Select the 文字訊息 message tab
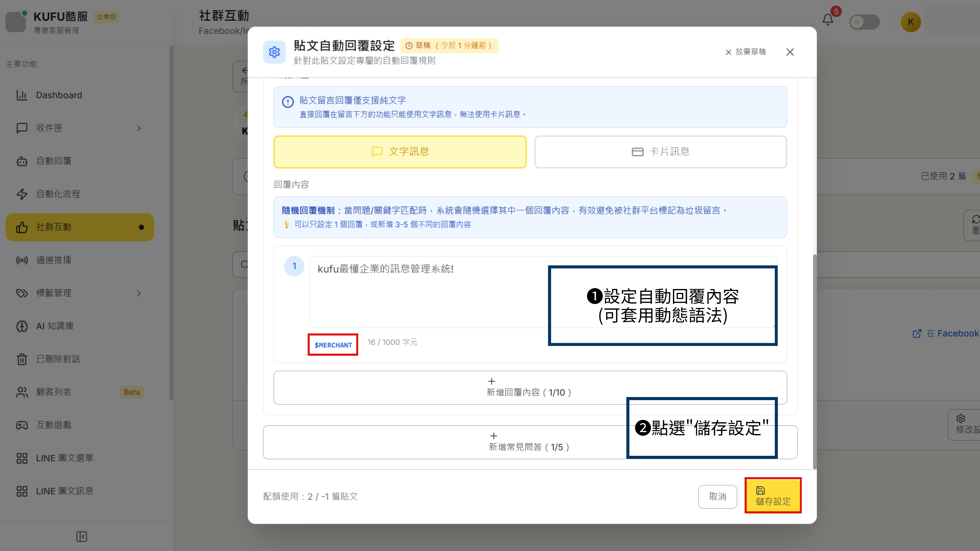980x551 pixels. (400, 151)
